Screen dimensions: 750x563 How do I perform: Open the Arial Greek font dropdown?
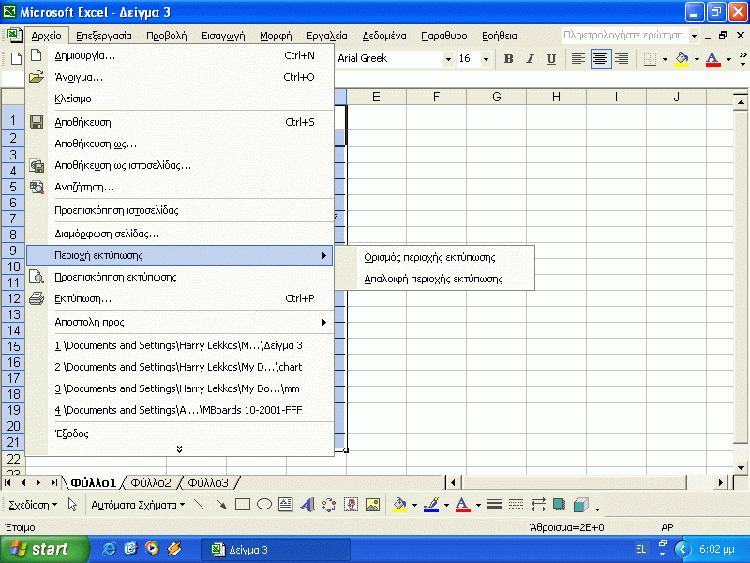[x=448, y=59]
